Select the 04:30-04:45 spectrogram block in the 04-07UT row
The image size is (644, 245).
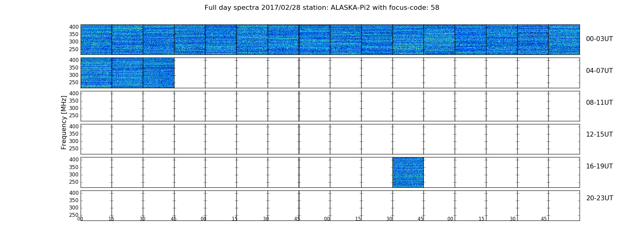[x=159, y=73]
